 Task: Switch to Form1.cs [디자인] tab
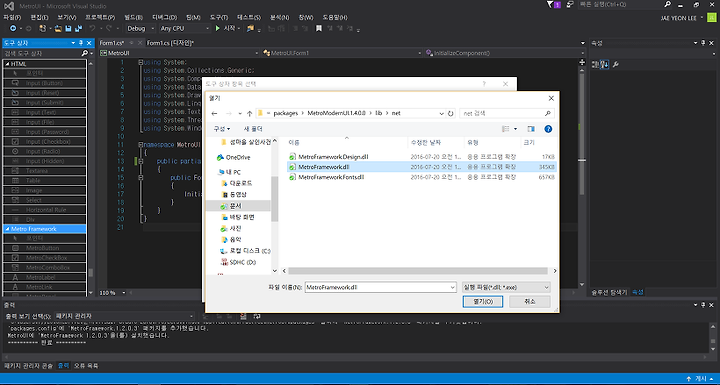pos(170,43)
